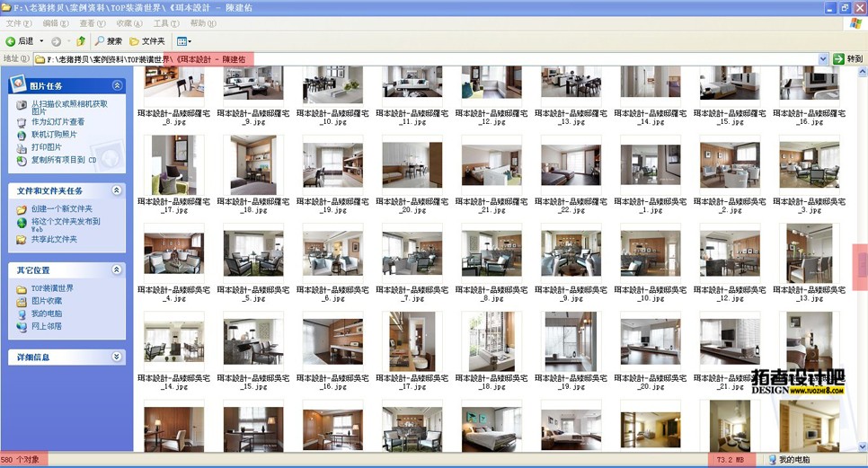Click the 580 个对象 status bar text
The width and height of the screenshot is (868, 468).
(x=21, y=460)
